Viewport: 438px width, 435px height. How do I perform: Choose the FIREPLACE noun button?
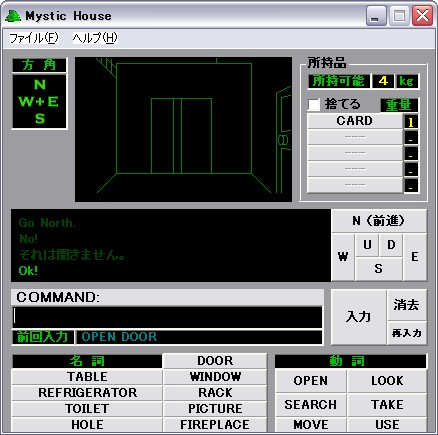[x=215, y=425]
